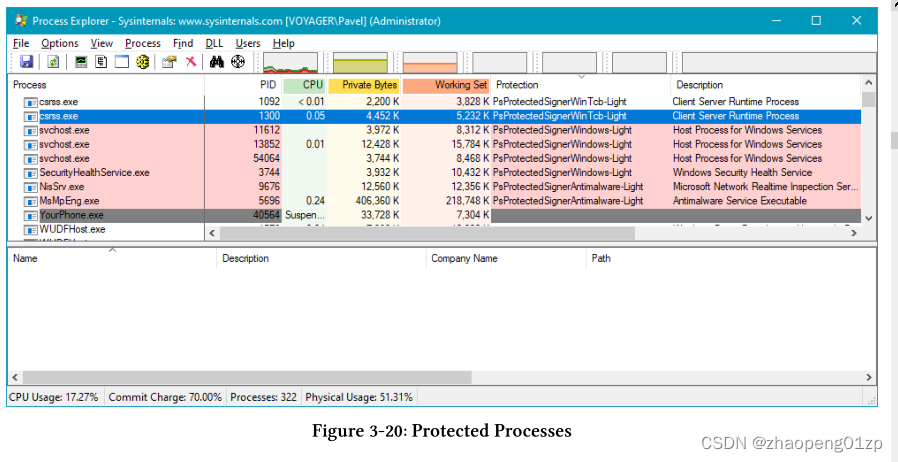Click lower pane horizontal scrollbar right arrow

tap(869, 377)
